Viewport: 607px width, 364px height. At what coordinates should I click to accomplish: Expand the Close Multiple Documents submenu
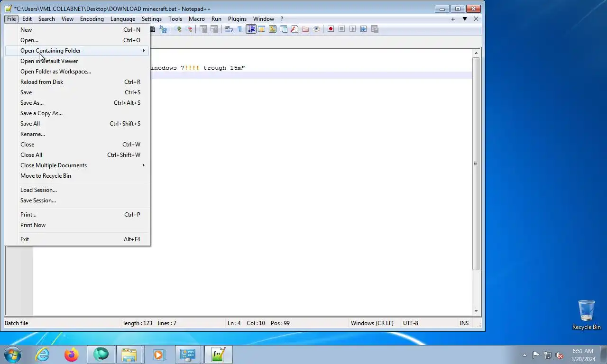click(77, 165)
